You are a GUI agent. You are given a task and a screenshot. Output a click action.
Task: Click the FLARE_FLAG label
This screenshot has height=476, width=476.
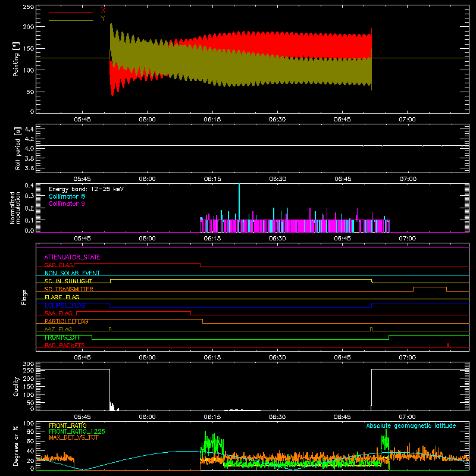click(x=62, y=297)
